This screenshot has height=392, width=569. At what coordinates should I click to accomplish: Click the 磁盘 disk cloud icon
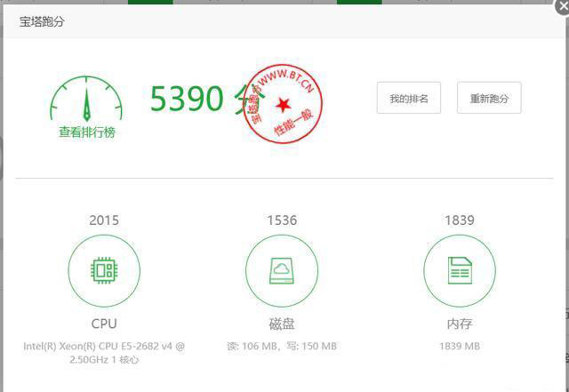[x=282, y=271]
